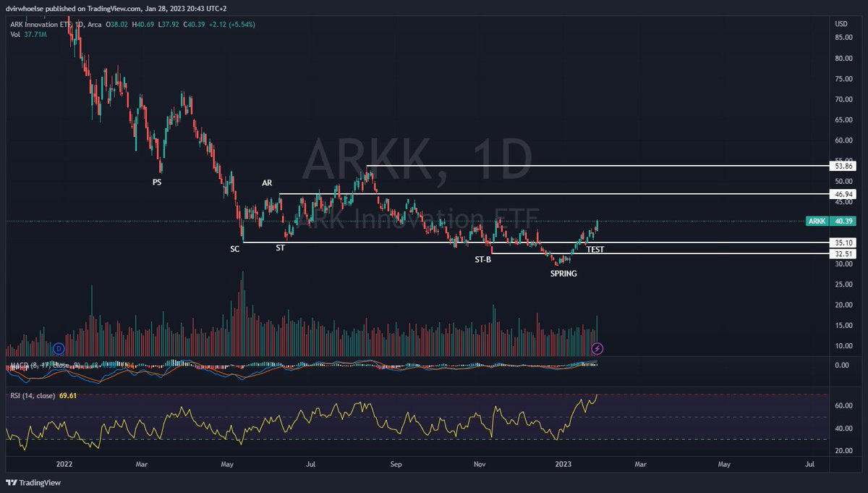
Task: Select the 32.51 price level label
Action: click(x=844, y=253)
